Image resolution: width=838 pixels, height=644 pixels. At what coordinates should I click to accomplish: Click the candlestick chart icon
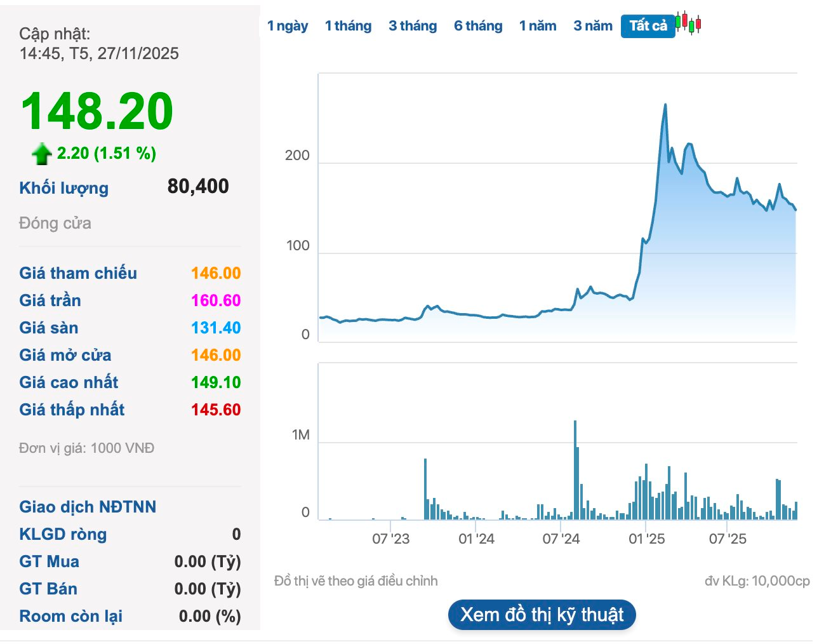pos(688,23)
